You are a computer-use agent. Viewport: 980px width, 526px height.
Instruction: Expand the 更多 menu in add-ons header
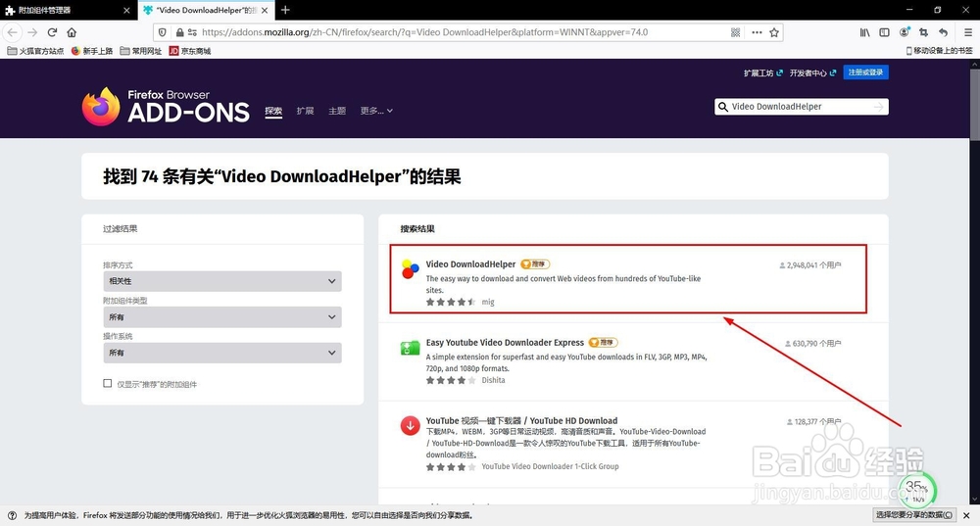coord(376,111)
